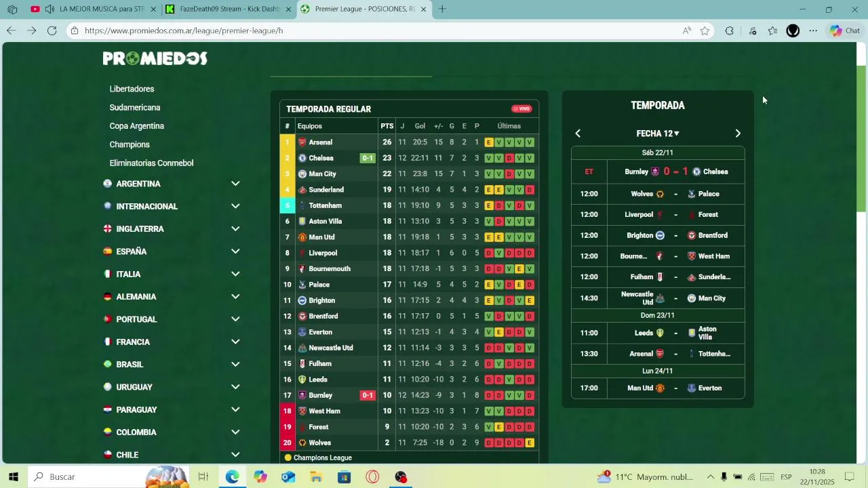The height and width of the screenshot is (488, 868).
Task: Click Burnley's red 0-1 live score badge
Action: coord(368,395)
